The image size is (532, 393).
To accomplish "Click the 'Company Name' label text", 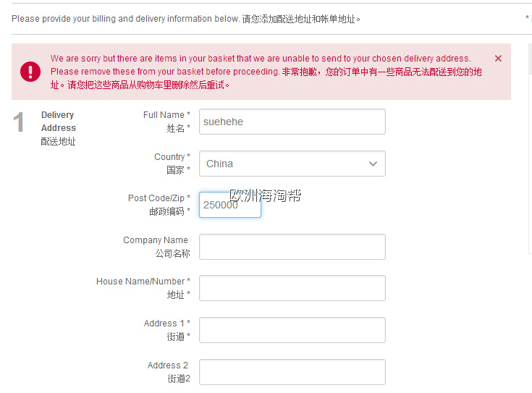I will 156,240.
